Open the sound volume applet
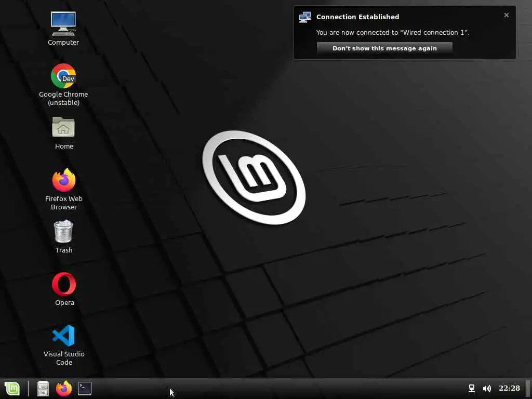The image size is (532, 399). tap(487, 389)
